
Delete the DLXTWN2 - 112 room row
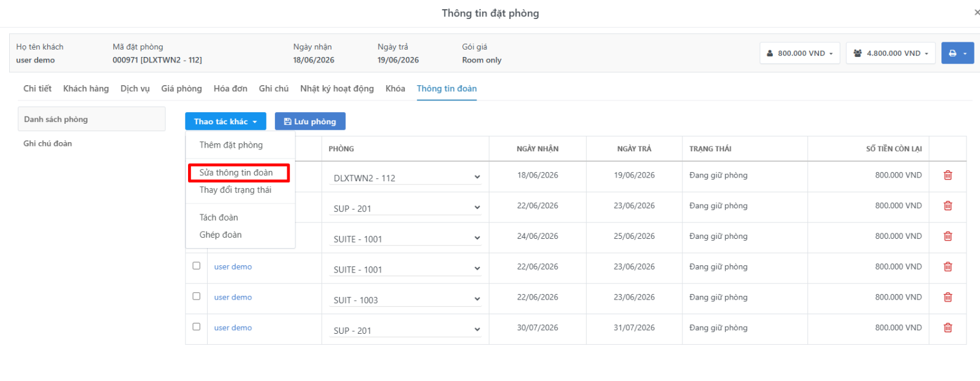tap(948, 175)
